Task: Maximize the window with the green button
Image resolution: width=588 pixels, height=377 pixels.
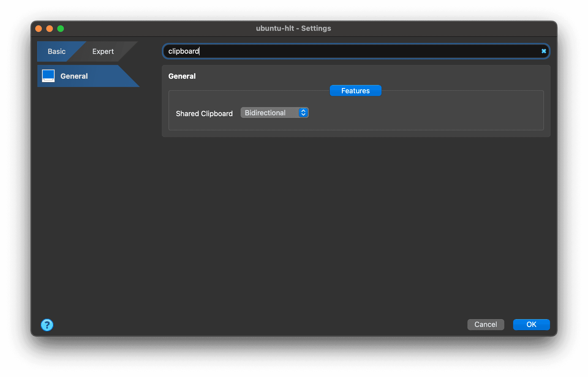Action: click(61, 29)
